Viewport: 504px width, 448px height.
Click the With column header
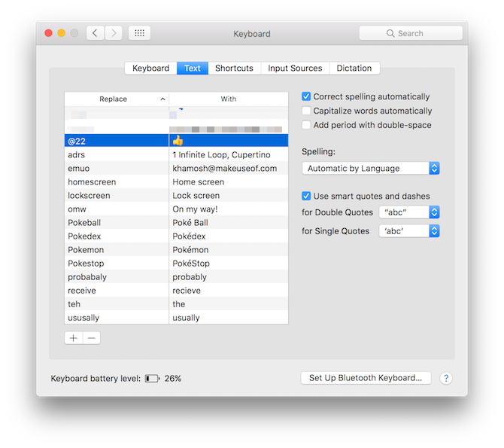point(229,99)
